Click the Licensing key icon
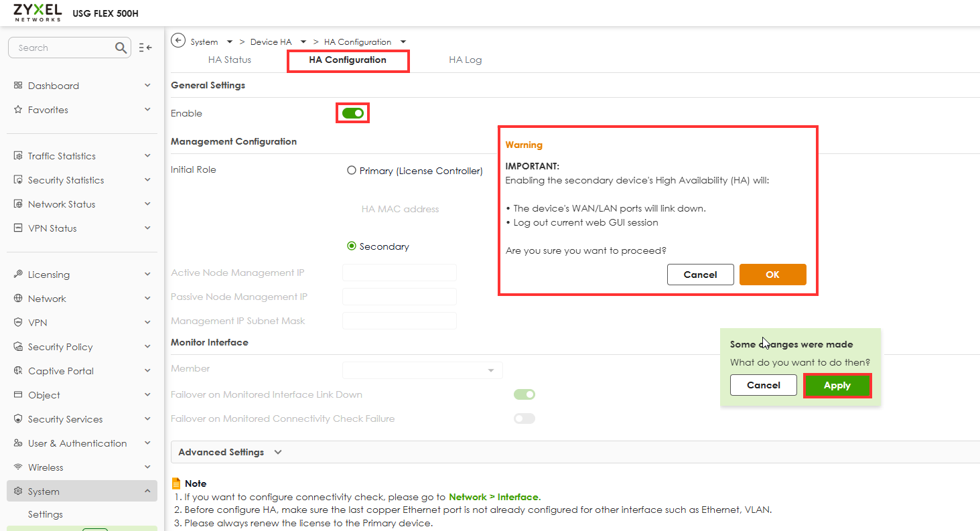 point(18,275)
